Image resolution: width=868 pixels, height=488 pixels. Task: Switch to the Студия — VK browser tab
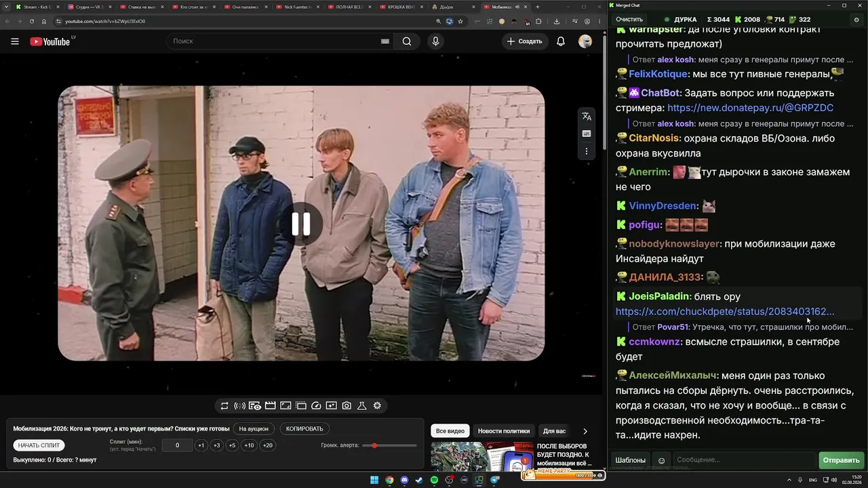(90, 7)
